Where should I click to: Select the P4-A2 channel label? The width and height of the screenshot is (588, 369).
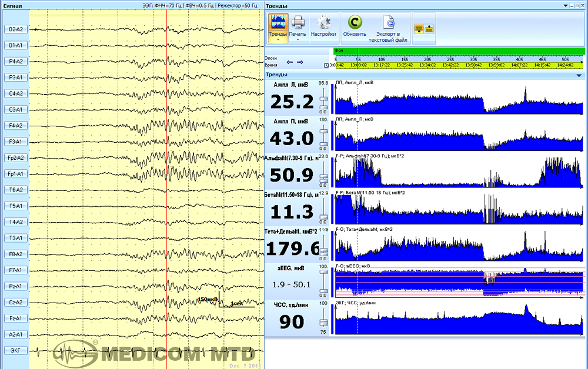16,62
